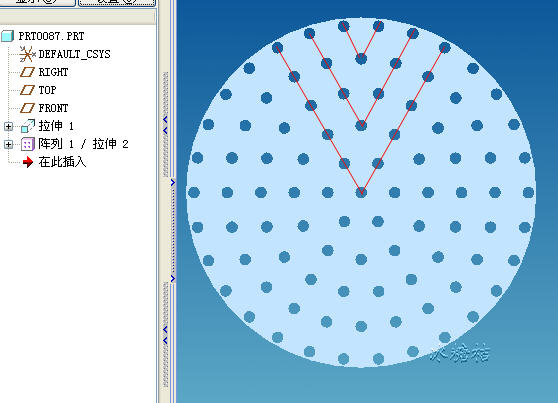This screenshot has height=403, width=558.
Task: Select PRT0087.PRT in the model tree
Action: tap(51, 36)
